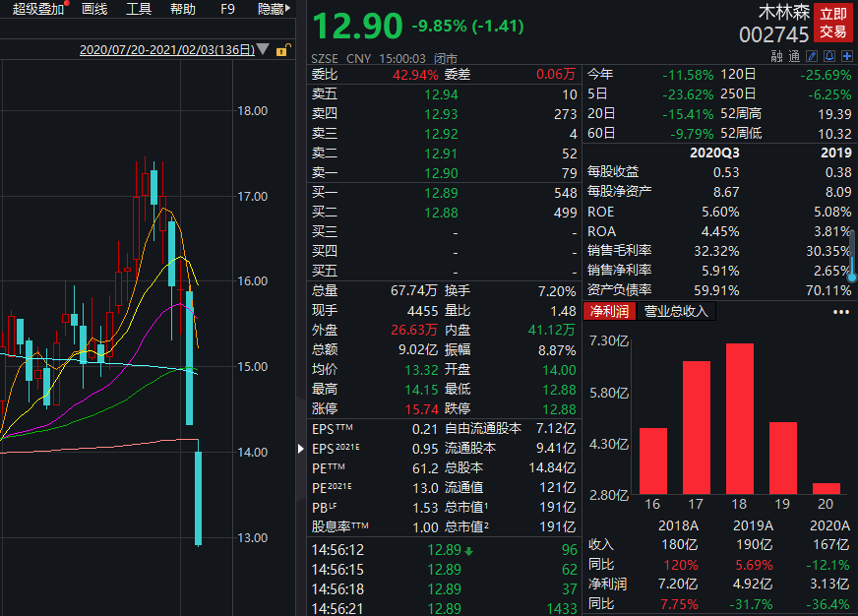The height and width of the screenshot is (616, 858).
Task: Click the 立即交易 trade now button
Action: [832, 23]
